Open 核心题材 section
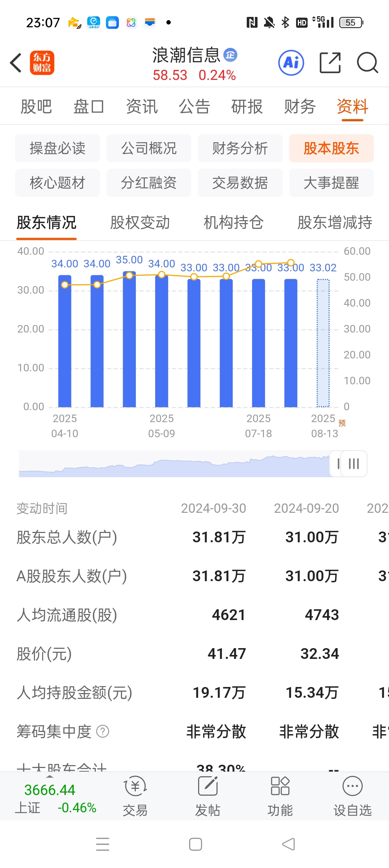Screen dimensions: 389x868 coord(58,183)
